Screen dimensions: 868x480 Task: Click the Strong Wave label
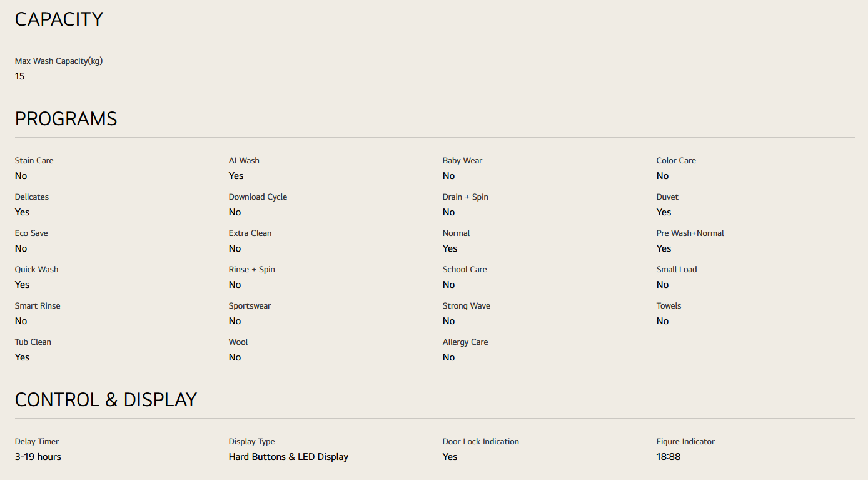tap(466, 306)
